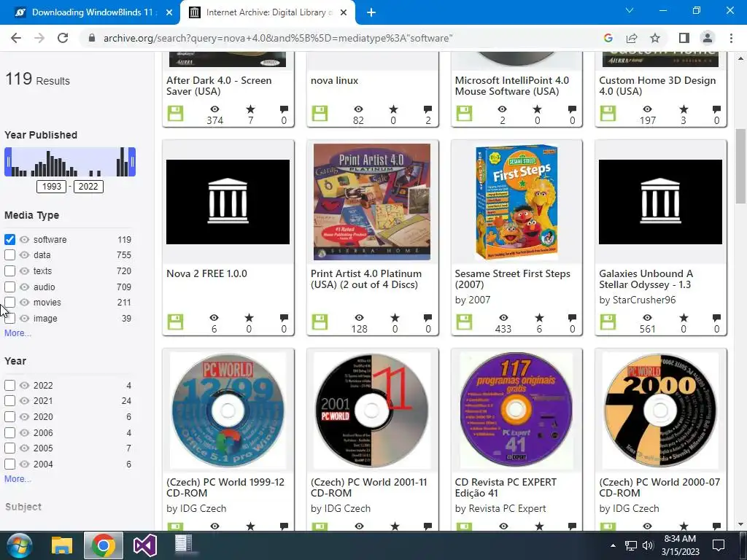
Task: Click the right year range handle
Action: 133,162
